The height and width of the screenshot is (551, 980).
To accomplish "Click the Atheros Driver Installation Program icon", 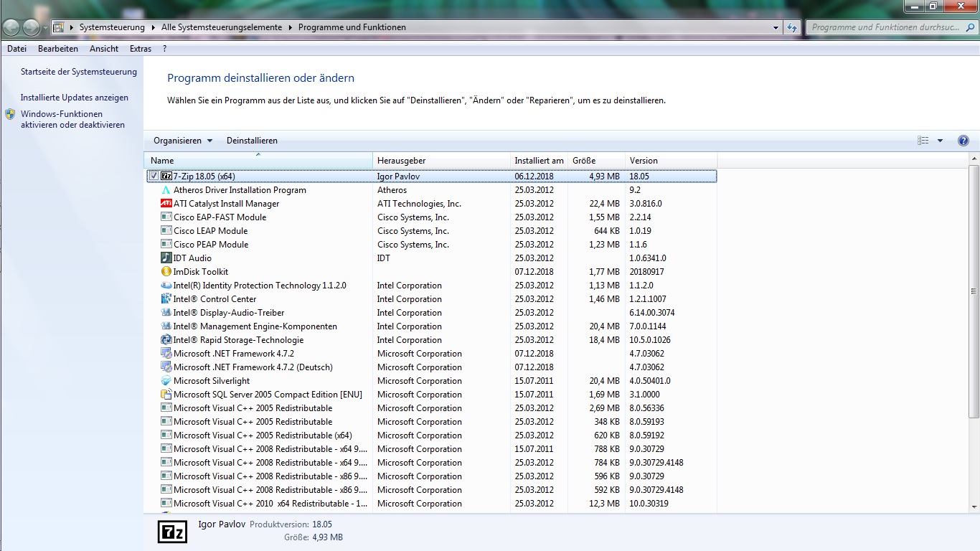I will [x=166, y=190].
